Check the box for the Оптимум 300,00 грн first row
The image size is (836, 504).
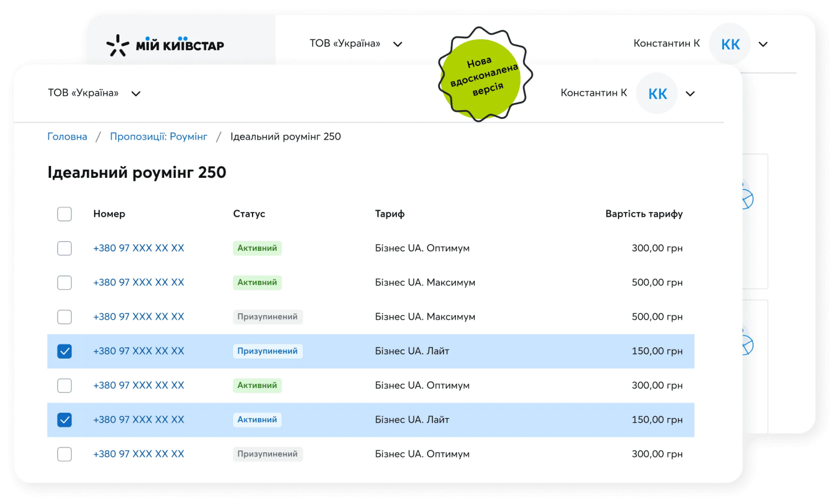click(x=65, y=248)
